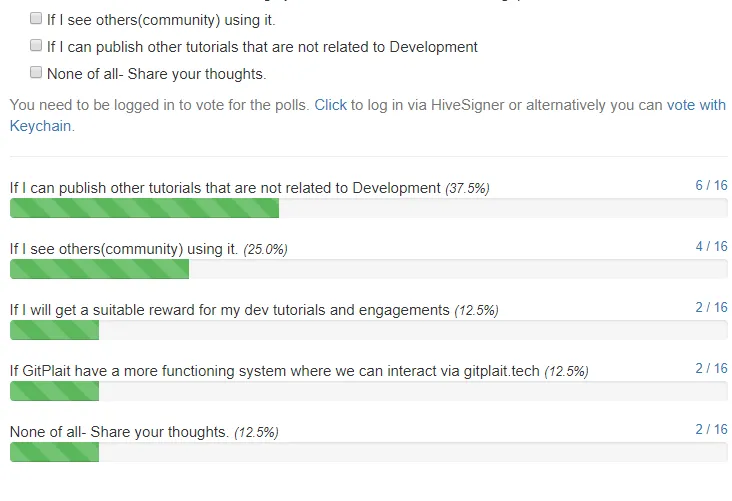The width and height of the screenshot is (732, 501).
Task: Click the 37.5% green progress bar
Action: [144, 208]
